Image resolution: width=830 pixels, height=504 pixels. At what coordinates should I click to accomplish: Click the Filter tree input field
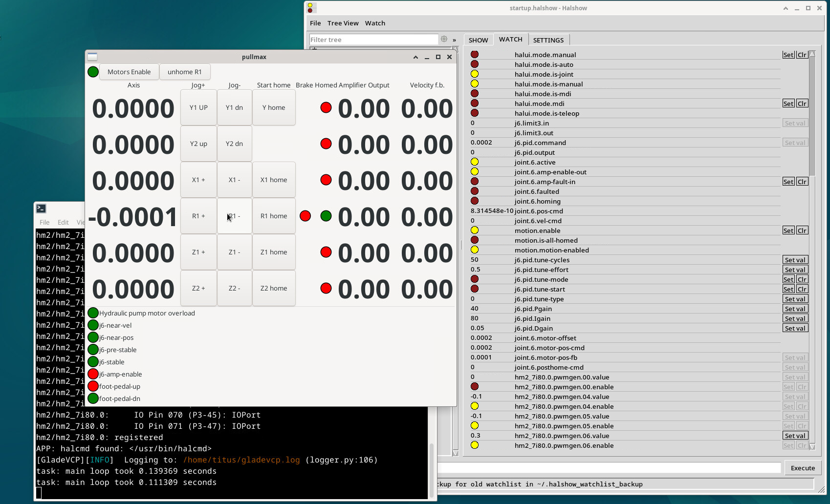[373, 40]
